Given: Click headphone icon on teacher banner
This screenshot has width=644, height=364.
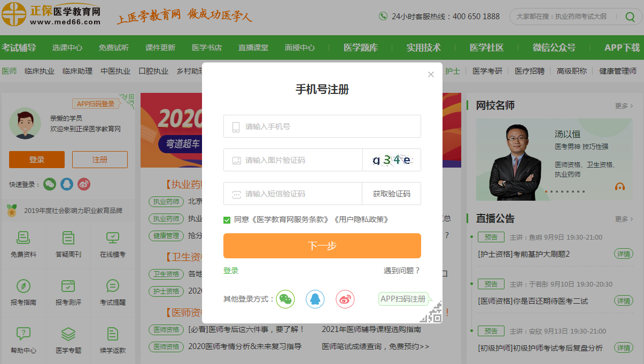Looking at the screenshot, I should (x=620, y=186).
